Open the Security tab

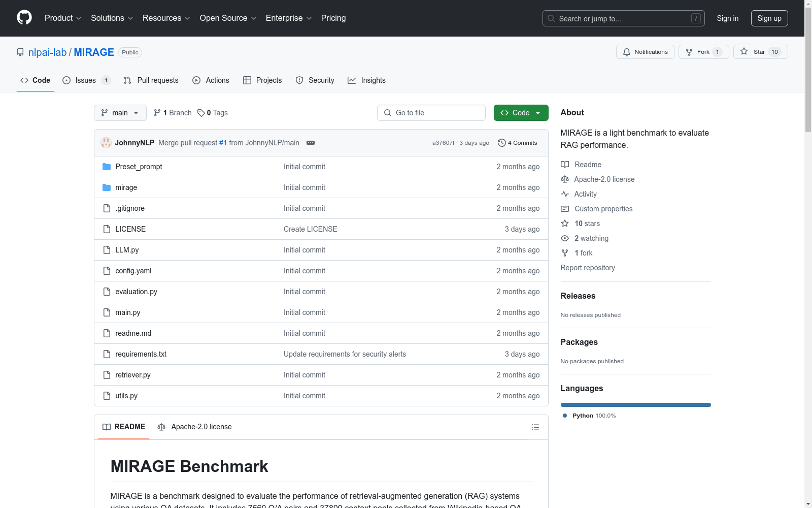point(315,80)
